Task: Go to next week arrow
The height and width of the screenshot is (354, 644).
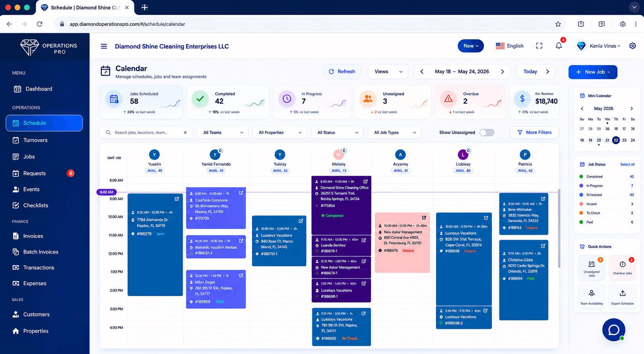Action: pyautogui.click(x=502, y=72)
